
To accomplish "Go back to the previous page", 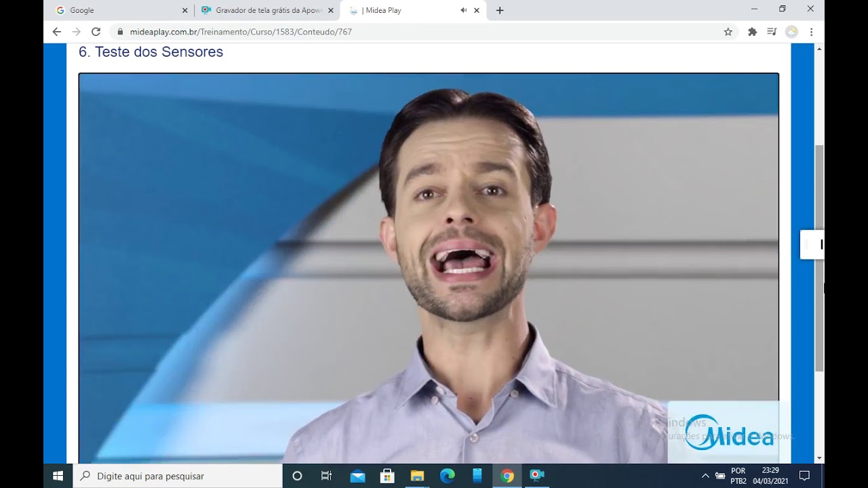I will 57,32.
